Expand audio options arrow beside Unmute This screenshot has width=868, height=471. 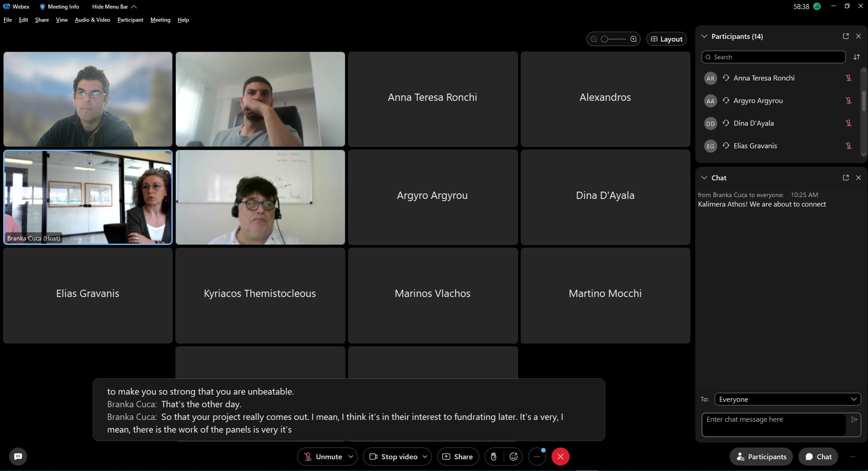[x=351, y=457]
